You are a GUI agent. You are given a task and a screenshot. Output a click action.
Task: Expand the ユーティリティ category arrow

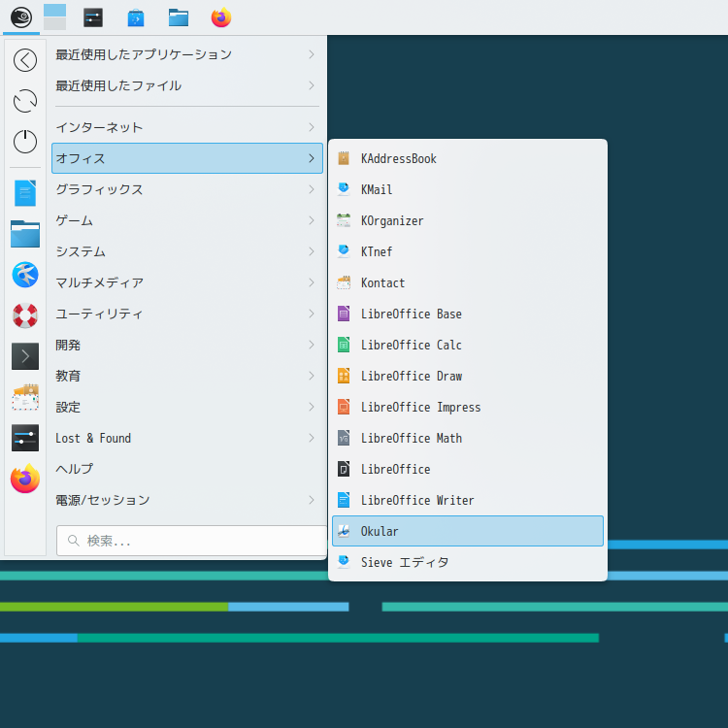312,314
